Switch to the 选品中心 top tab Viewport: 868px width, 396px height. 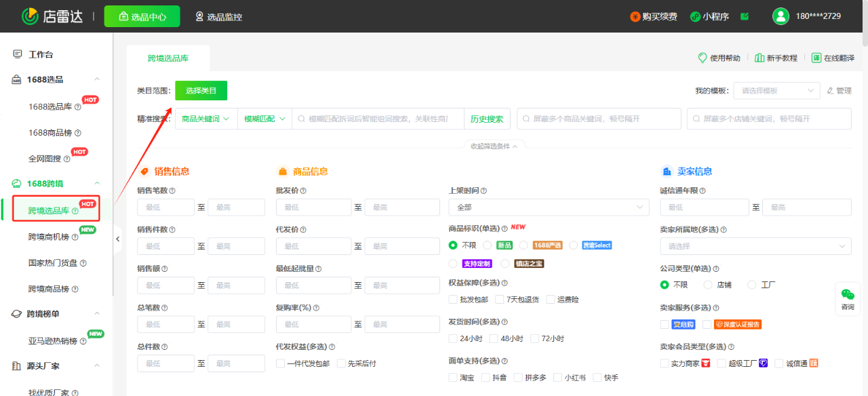142,16
